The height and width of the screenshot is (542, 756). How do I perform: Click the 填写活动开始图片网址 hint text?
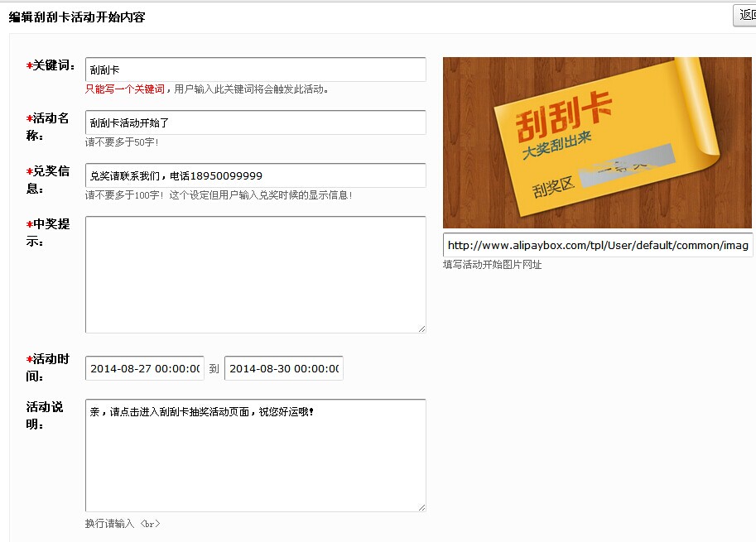coord(492,265)
